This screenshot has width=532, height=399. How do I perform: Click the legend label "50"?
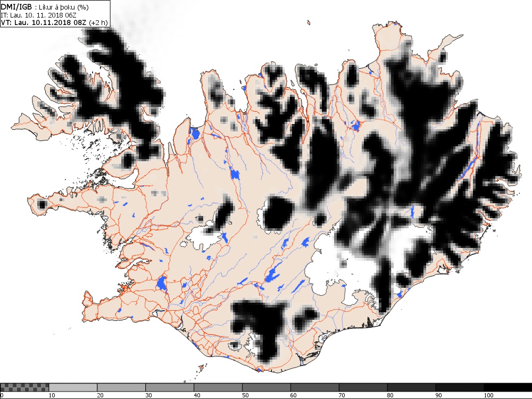245,395
